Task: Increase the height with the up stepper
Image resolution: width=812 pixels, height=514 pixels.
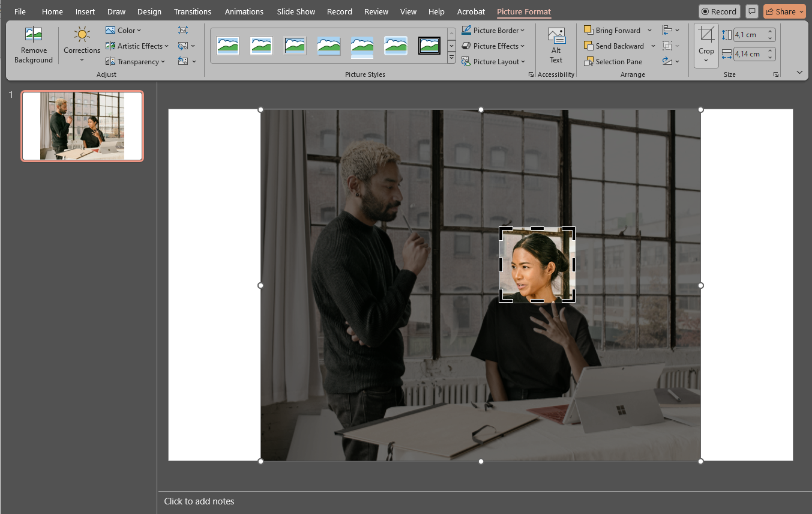Action: click(771, 32)
